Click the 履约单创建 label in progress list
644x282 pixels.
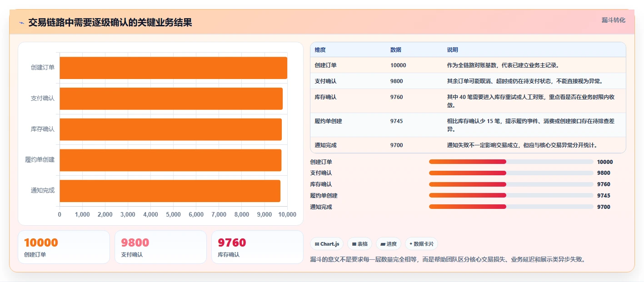click(x=324, y=196)
